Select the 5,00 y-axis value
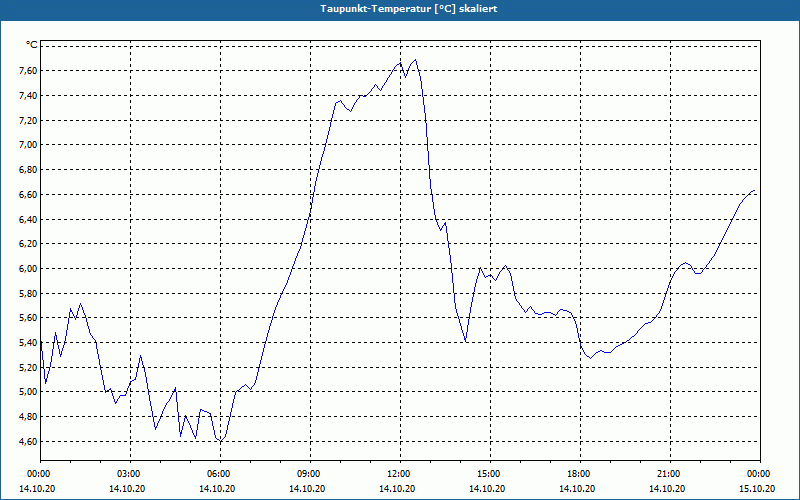The image size is (800, 500). click(28, 392)
